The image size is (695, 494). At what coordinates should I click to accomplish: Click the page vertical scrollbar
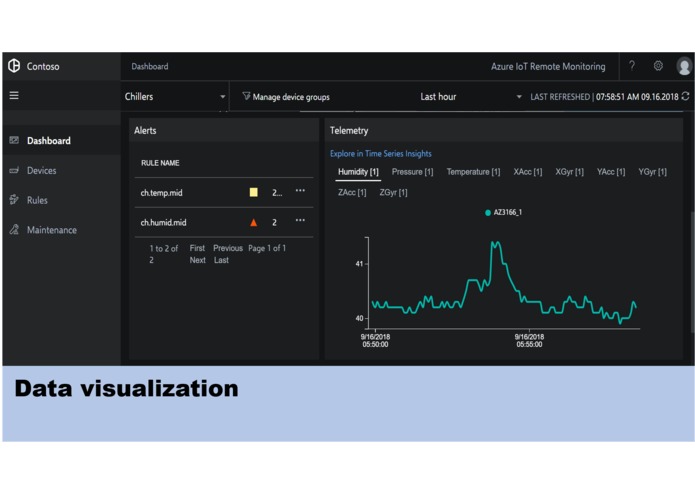pos(692,272)
